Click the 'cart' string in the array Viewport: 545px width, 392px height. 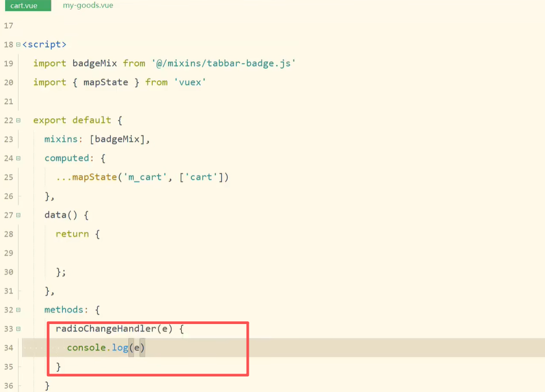[201, 177]
